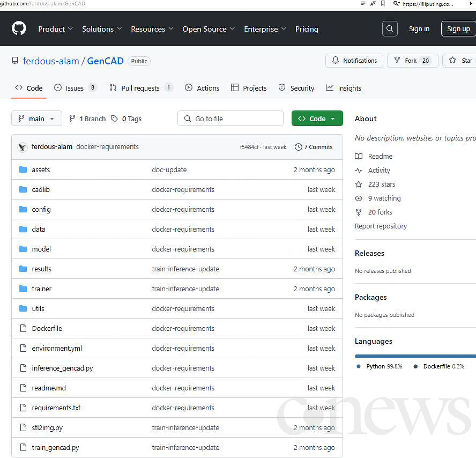Open environment.yml file
This screenshot has height=458, width=476.
pyautogui.click(x=57, y=349)
